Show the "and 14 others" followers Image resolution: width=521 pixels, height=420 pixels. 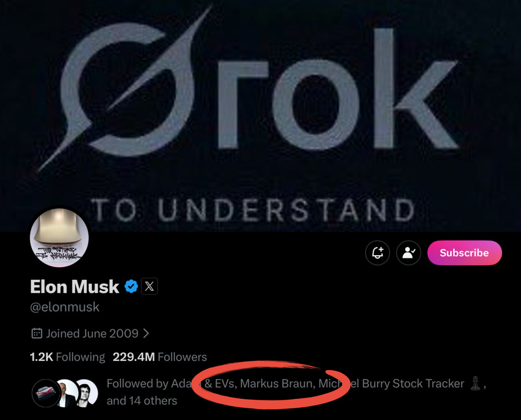tap(142, 401)
